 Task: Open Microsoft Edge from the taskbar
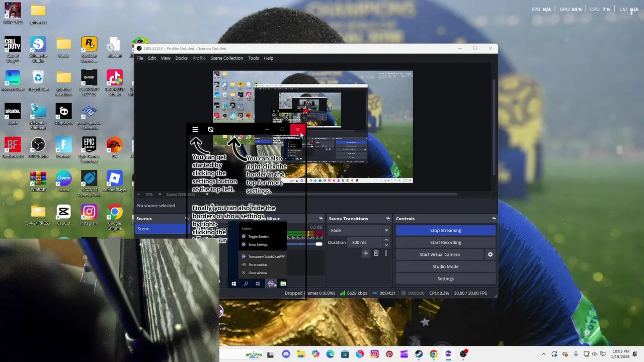pos(330,354)
